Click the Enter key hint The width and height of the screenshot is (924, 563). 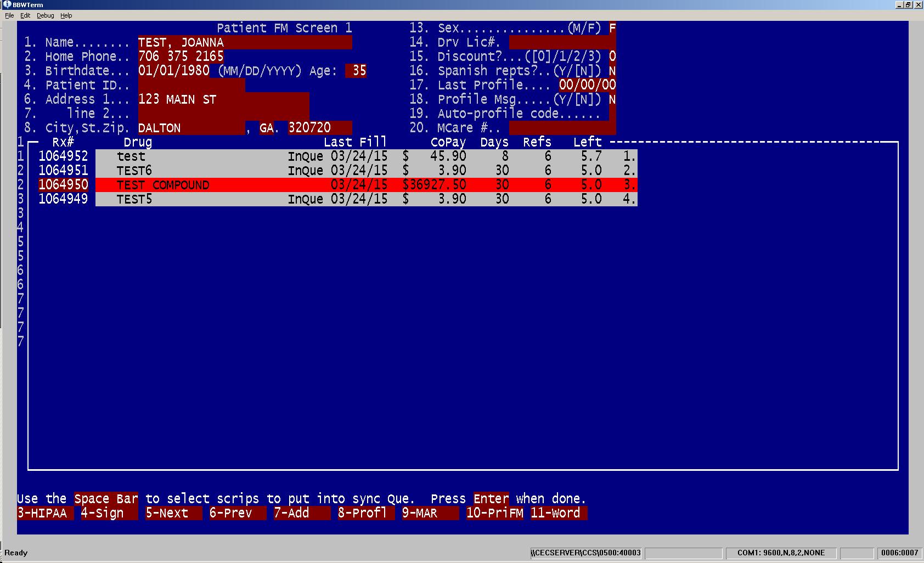point(491,499)
